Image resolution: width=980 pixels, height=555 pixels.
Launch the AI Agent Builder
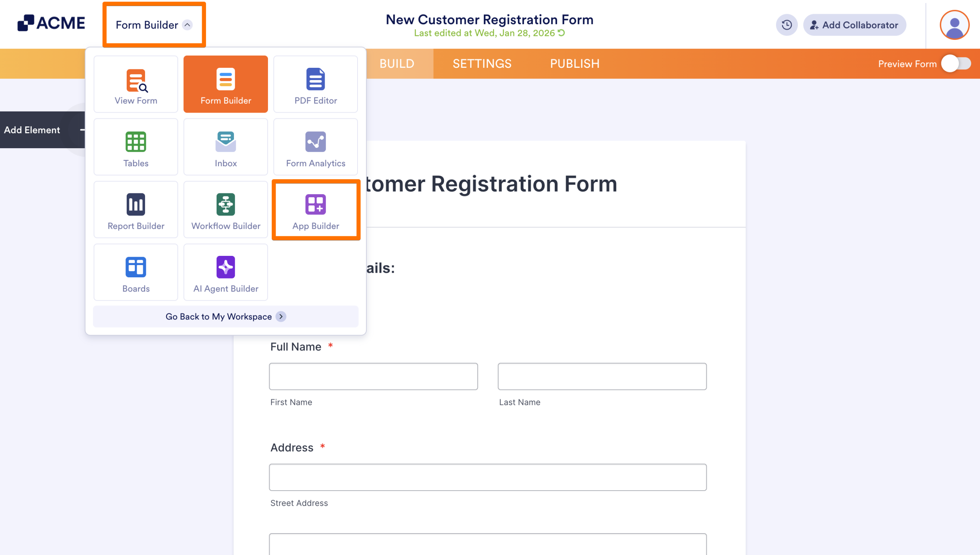tap(225, 272)
